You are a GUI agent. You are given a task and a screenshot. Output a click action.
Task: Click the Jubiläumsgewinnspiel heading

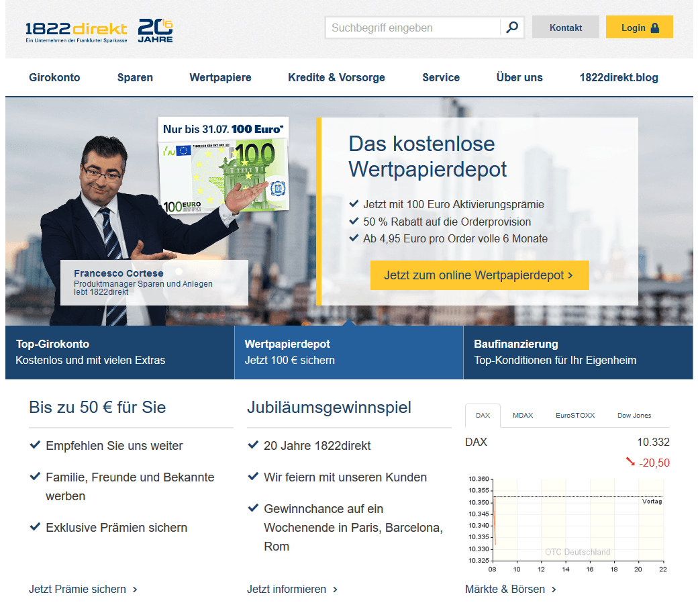pos(329,408)
